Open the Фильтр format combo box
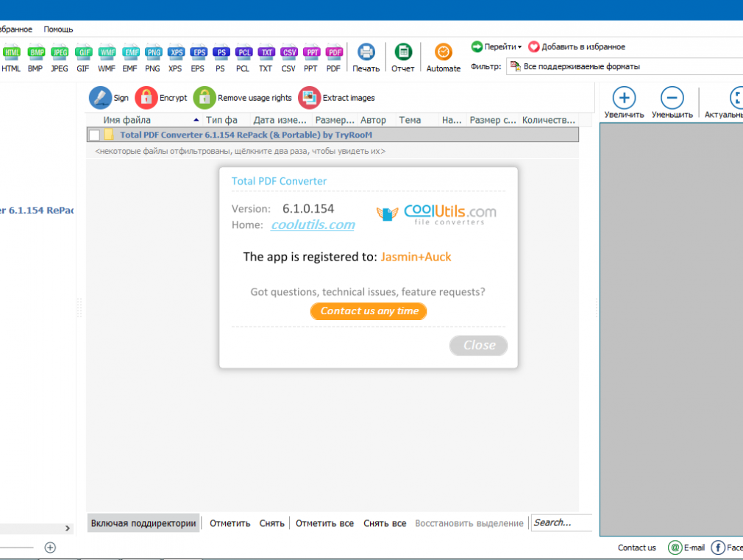This screenshot has width=743, height=560. (x=625, y=66)
